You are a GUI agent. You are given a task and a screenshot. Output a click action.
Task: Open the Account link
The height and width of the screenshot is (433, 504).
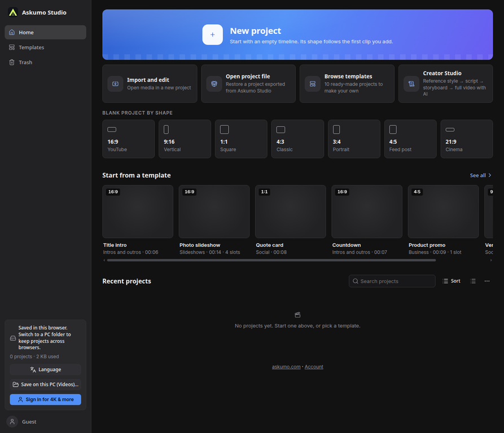tap(314, 367)
